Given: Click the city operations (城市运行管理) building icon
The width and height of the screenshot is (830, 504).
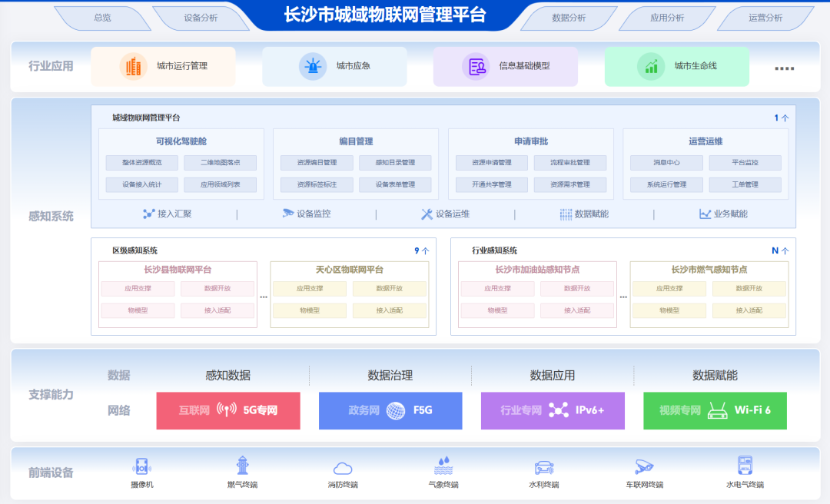Looking at the screenshot, I should click(133, 66).
